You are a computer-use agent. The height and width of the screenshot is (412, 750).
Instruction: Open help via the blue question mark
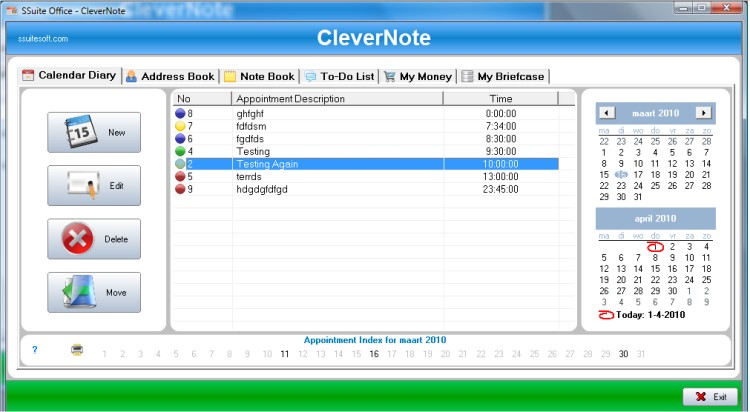click(x=34, y=350)
